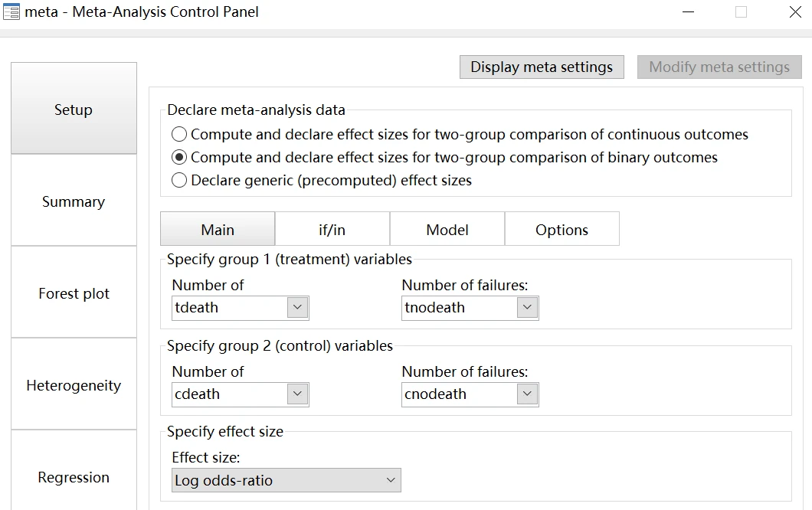Click Display meta settings button
The height and width of the screenshot is (510, 812).
coord(542,67)
